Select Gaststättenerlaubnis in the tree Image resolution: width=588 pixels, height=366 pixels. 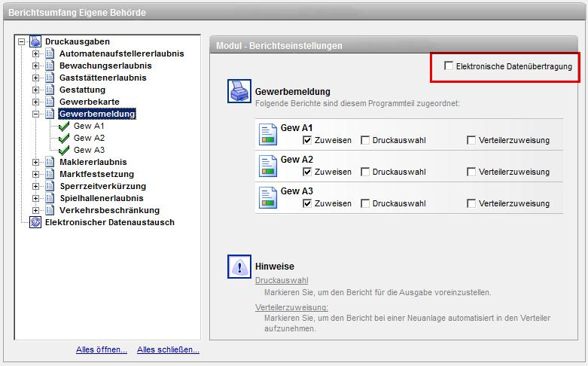pos(102,78)
